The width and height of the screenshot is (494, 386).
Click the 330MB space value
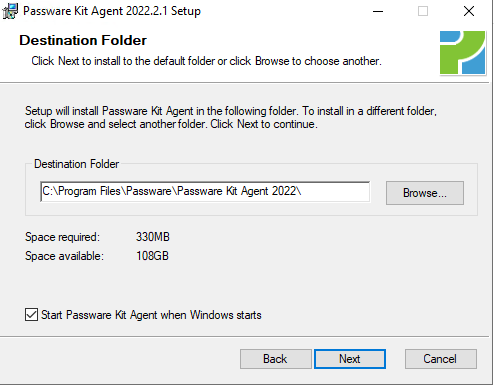coord(153,237)
